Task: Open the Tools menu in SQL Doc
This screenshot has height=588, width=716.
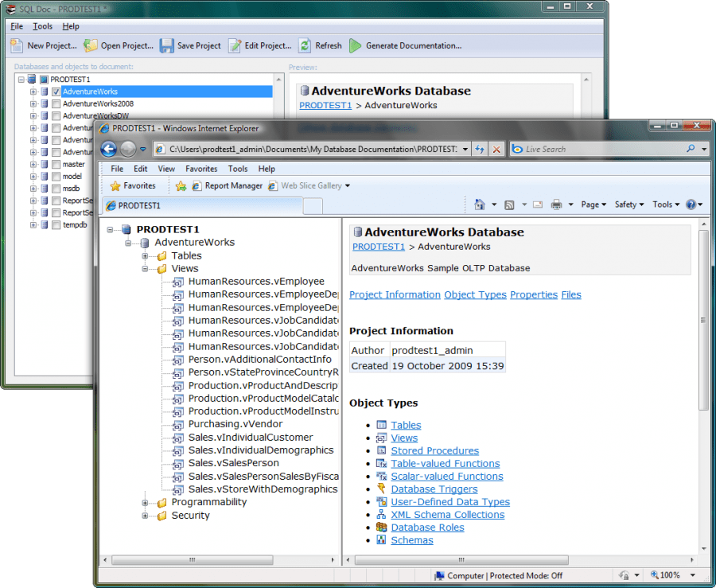Action: [42, 26]
